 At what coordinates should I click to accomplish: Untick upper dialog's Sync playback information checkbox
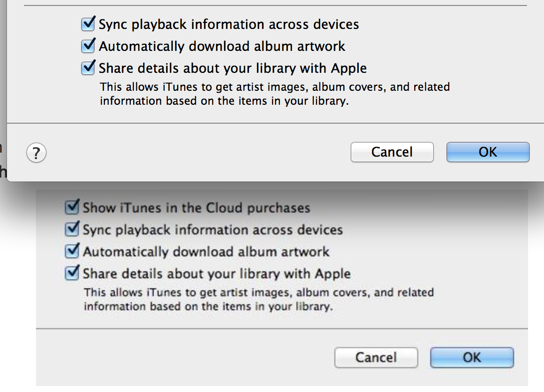(x=88, y=24)
